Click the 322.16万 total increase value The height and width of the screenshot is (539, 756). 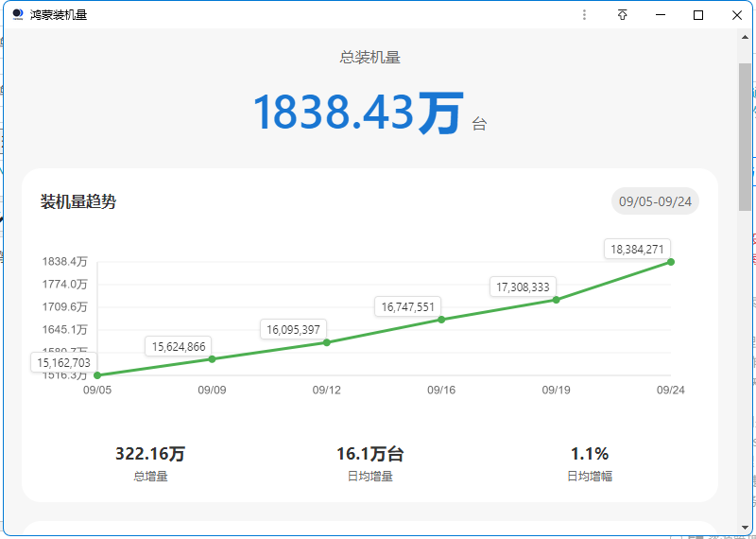[150, 454]
